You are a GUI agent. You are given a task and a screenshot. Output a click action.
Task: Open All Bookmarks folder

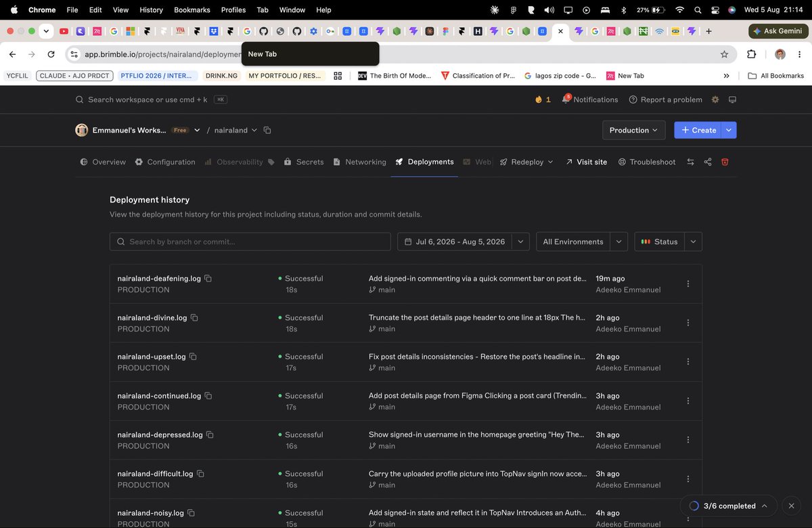[x=775, y=76]
